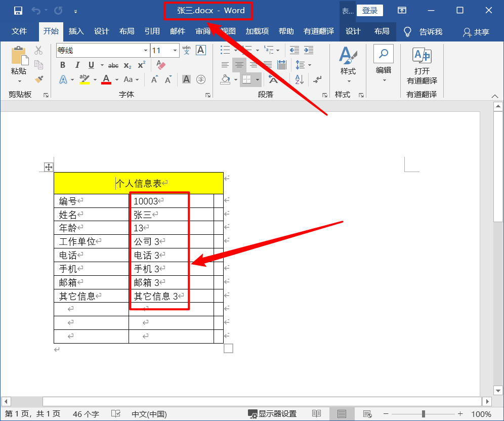Click the zoom slider in status bar

[x=424, y=414]
